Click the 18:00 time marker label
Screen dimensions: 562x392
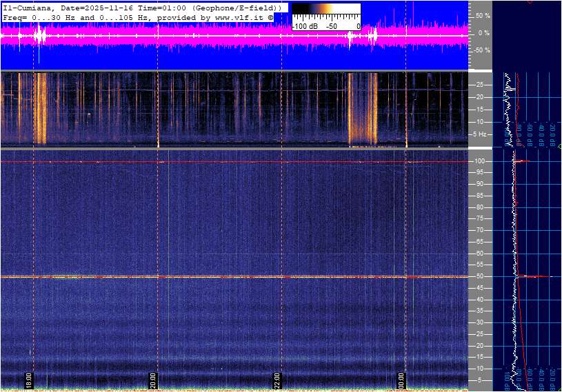(x=29, y=380)
